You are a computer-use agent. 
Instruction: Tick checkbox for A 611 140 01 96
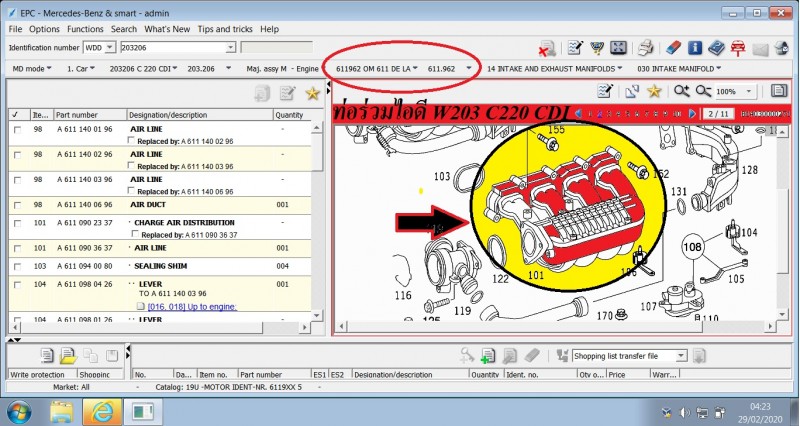[18, 130]
